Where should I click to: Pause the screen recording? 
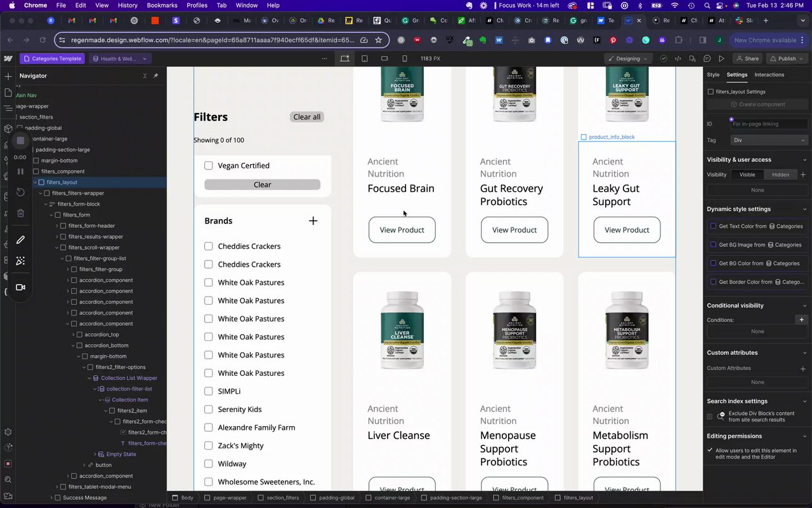point(20,171)
